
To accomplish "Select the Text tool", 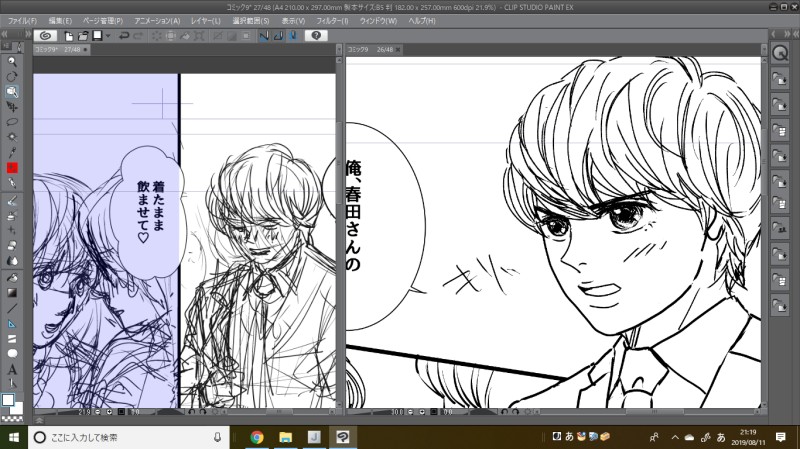I will pos(12,369).
